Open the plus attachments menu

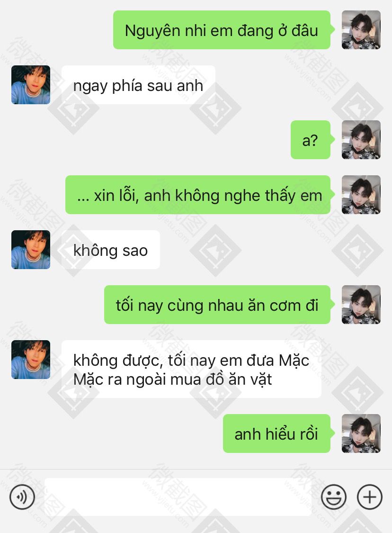pos(370,497)
